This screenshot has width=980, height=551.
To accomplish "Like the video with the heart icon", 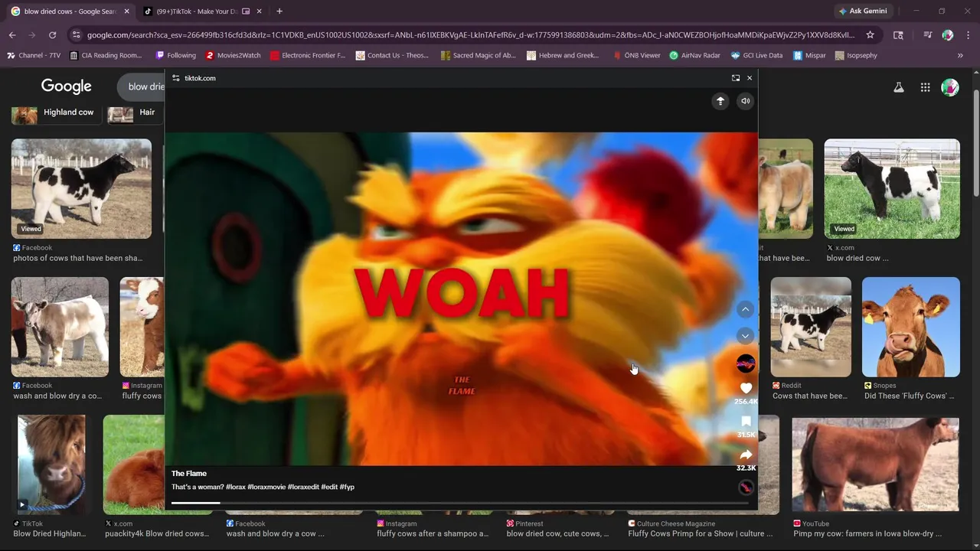I will 746,389.
